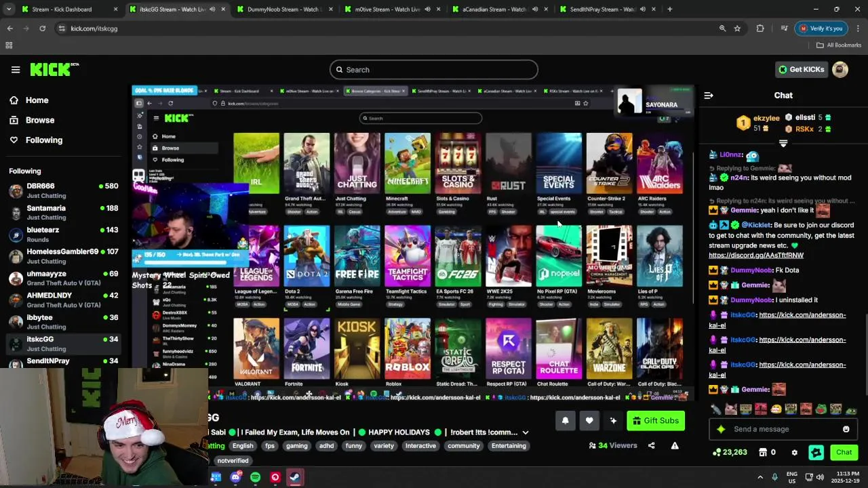The height and width of the screenshot is (488, 868).
Task: Click the heart follow icon
Action: tap(589, 421)
